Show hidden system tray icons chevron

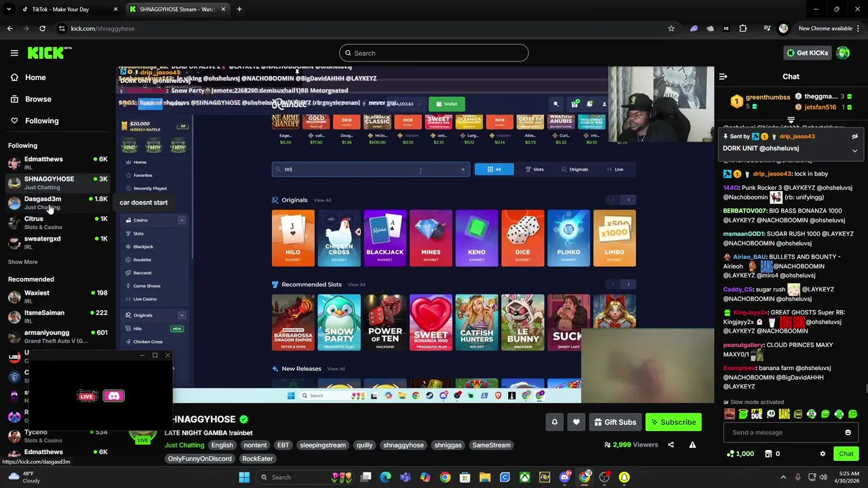[x=783, y=477]
